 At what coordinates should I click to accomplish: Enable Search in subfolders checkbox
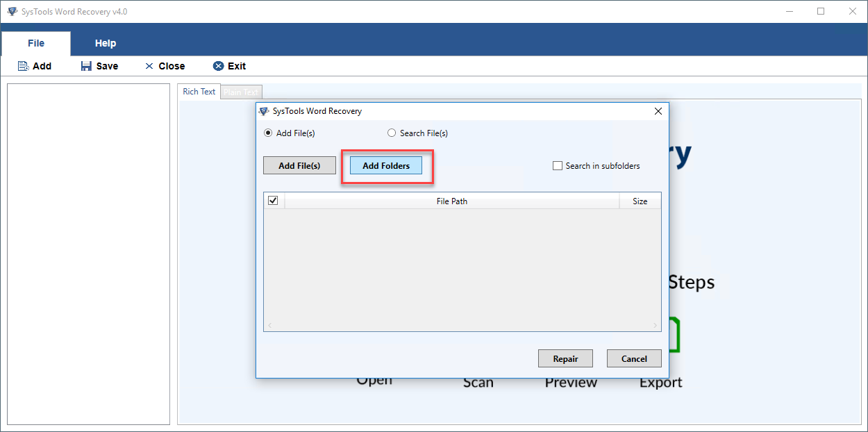tap(557, 166)
